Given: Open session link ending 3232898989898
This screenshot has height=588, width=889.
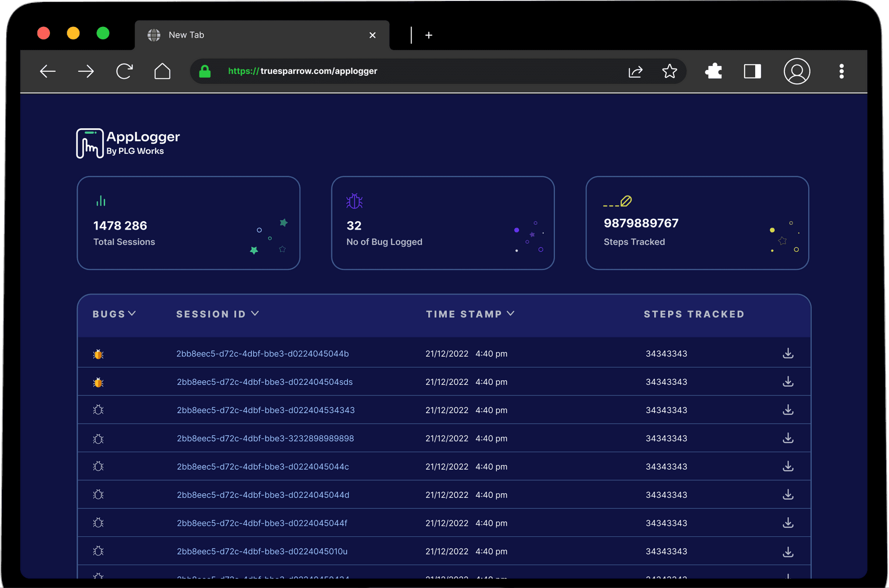Looking at the screenshot, I should (x=265, y=438).
